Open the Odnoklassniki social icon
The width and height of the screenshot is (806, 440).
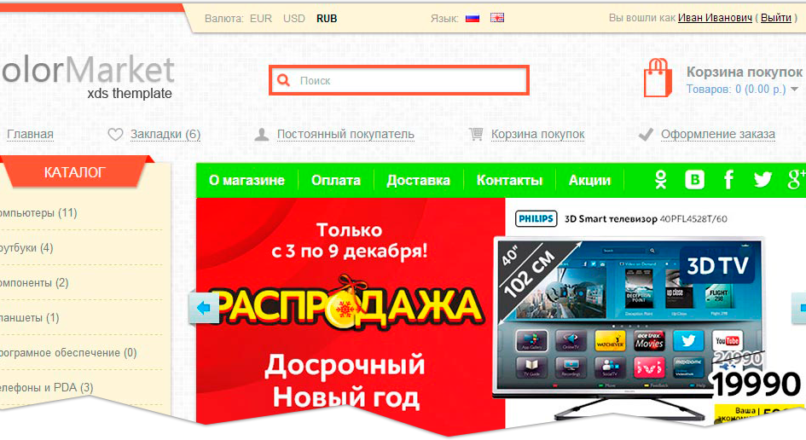pyautogui.click(x=661, y=180)
